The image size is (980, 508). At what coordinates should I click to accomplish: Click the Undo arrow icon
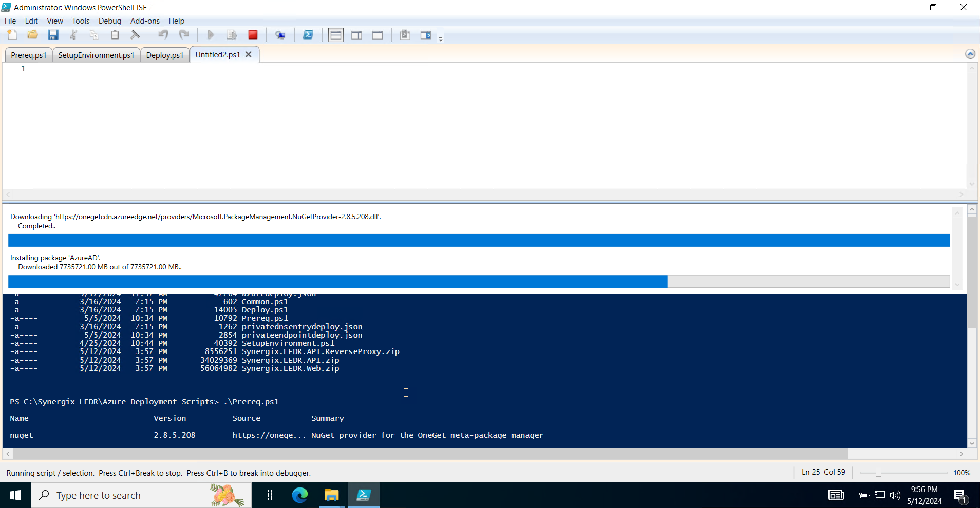(163, 35)
